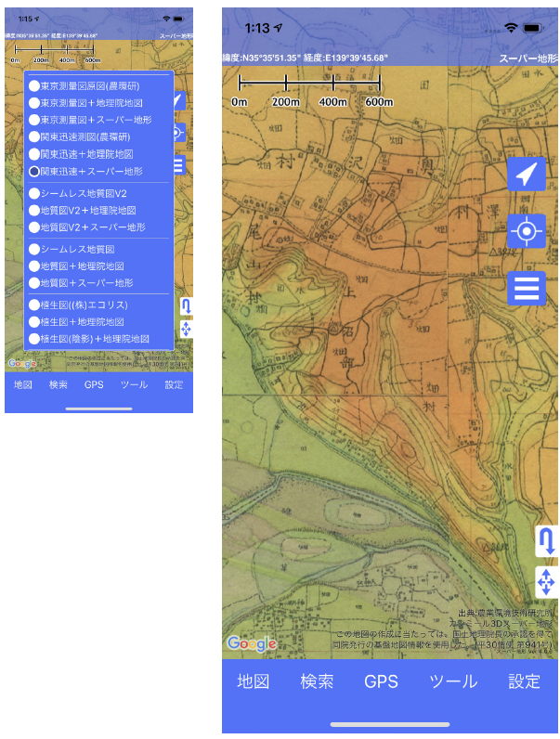This screenshot has width=560, height=739.
Task: Tap the U-turn arrow icon on large map
Action: click(x=547, y=541)
